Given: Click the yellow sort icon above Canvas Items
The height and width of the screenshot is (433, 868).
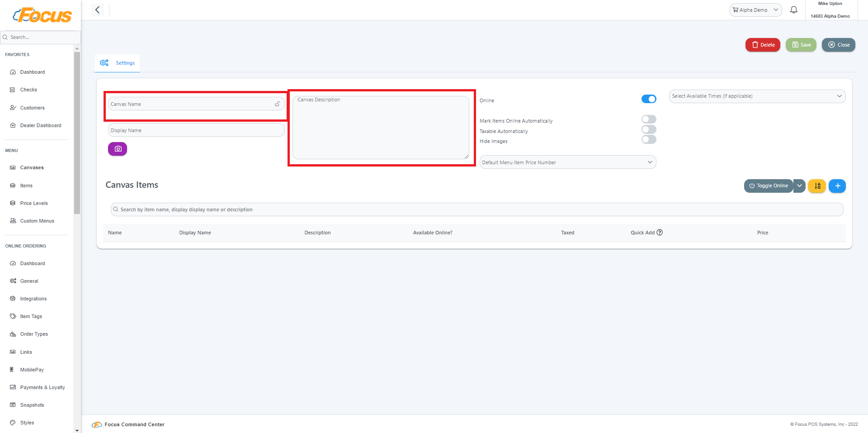Looking at the screenshot, I should [x=817, y=186].
